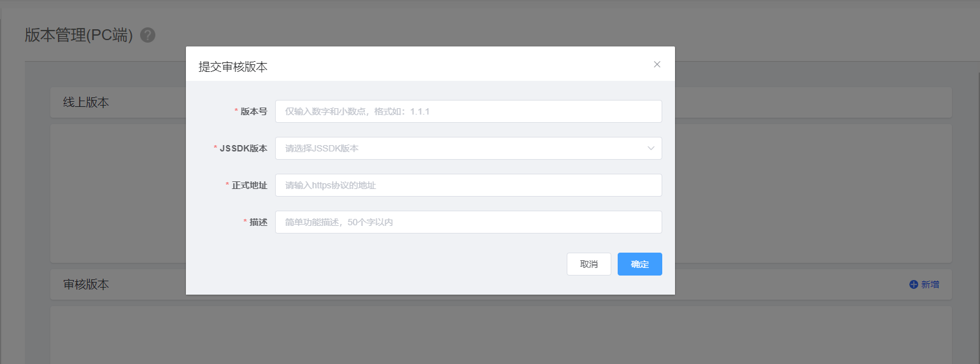Image resolution: width=980 pixels, height=364 pixels.
Task: Select the 描述 description text box
Action: (468, 222)
